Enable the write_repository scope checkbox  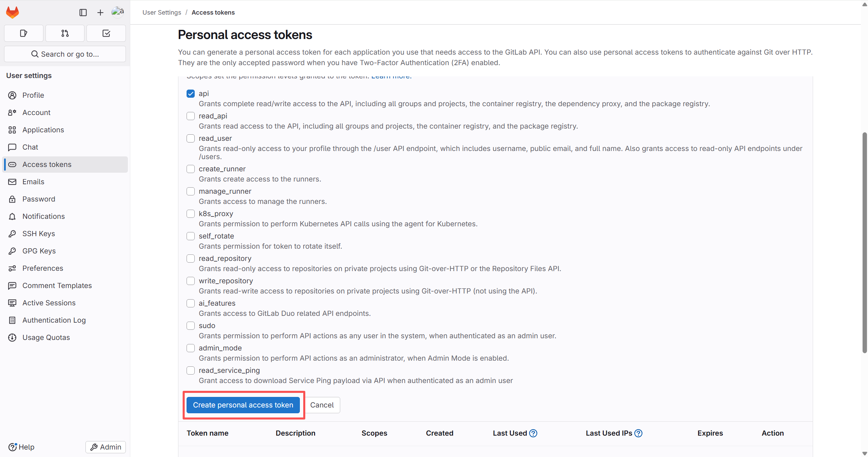tap(191, 281)
